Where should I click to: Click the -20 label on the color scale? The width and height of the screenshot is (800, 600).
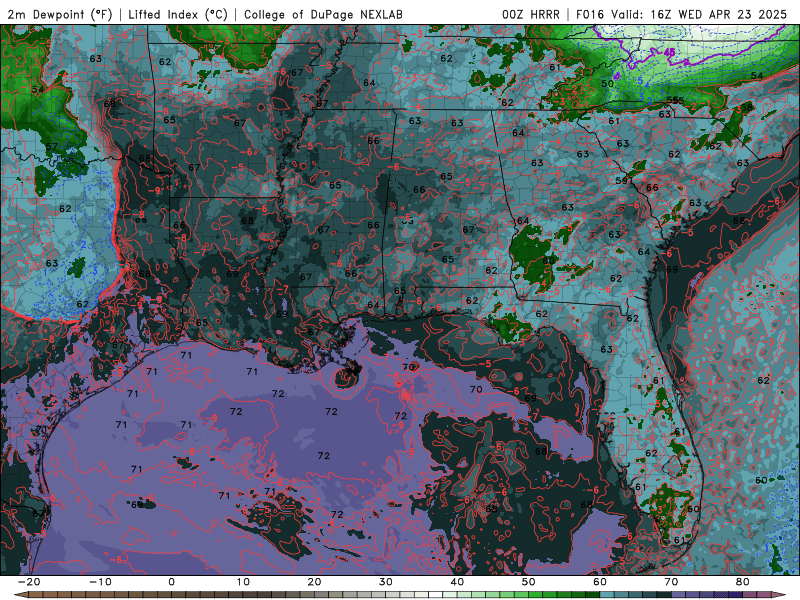pos(29,582)
